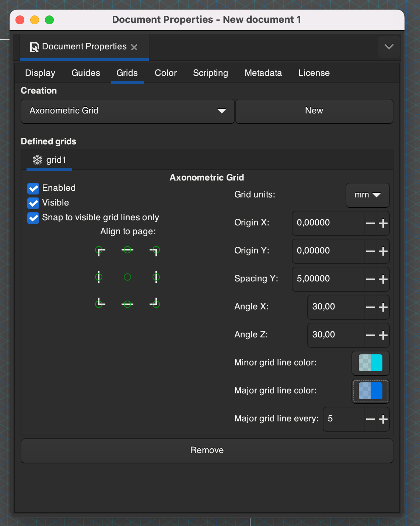420x526 pixels.
Task: Click the New grid button
Action: tap(314, 111)
